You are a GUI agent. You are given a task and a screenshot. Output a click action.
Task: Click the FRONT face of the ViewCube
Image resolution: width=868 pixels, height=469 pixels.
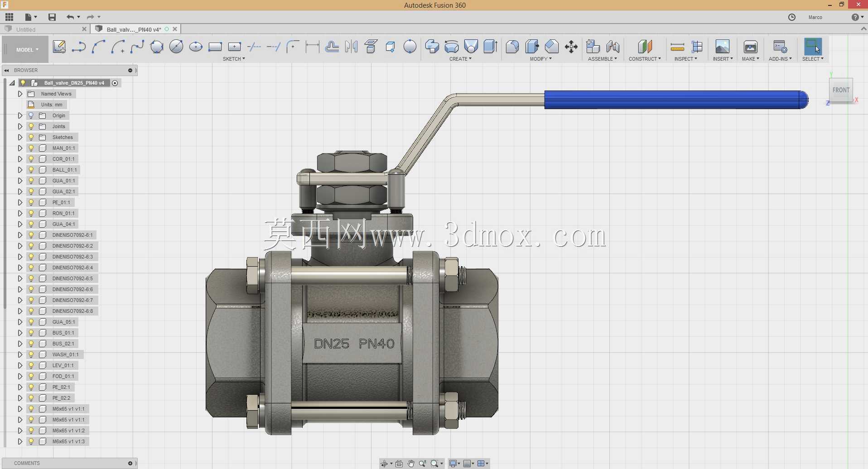pyautogui.click(x=841, y=90)
